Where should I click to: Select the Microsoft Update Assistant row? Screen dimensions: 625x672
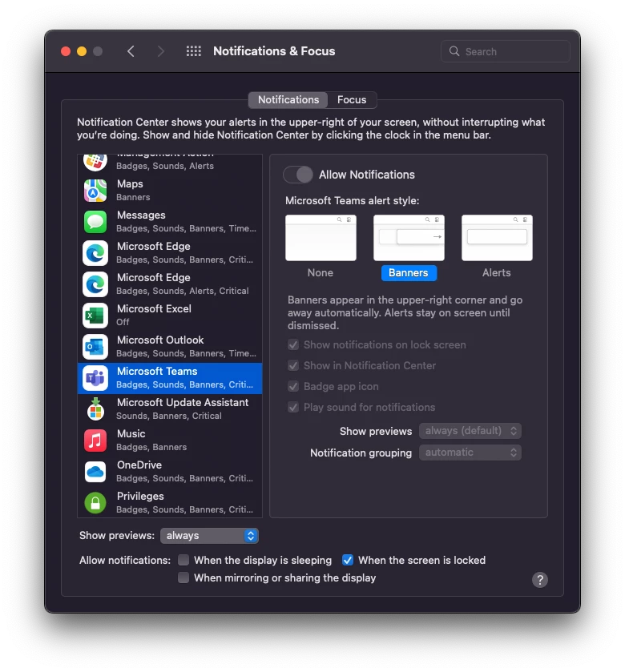point(170,408)
